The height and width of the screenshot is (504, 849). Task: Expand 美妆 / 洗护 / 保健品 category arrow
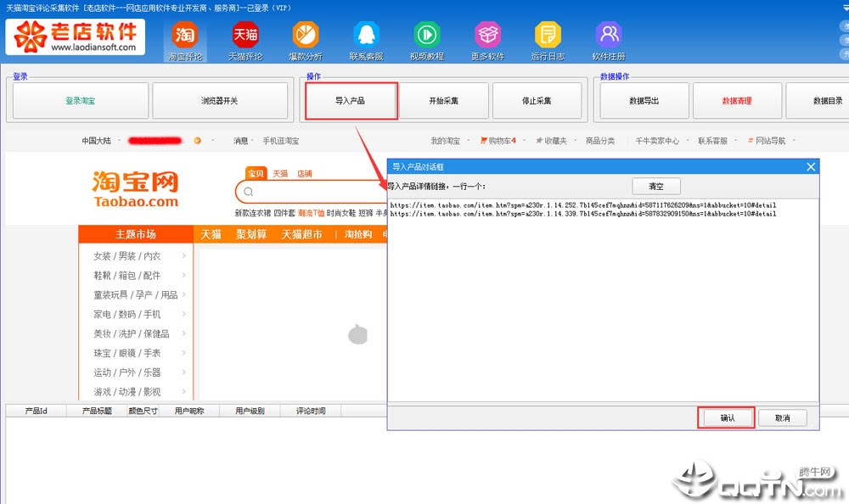tap(184, 333)
